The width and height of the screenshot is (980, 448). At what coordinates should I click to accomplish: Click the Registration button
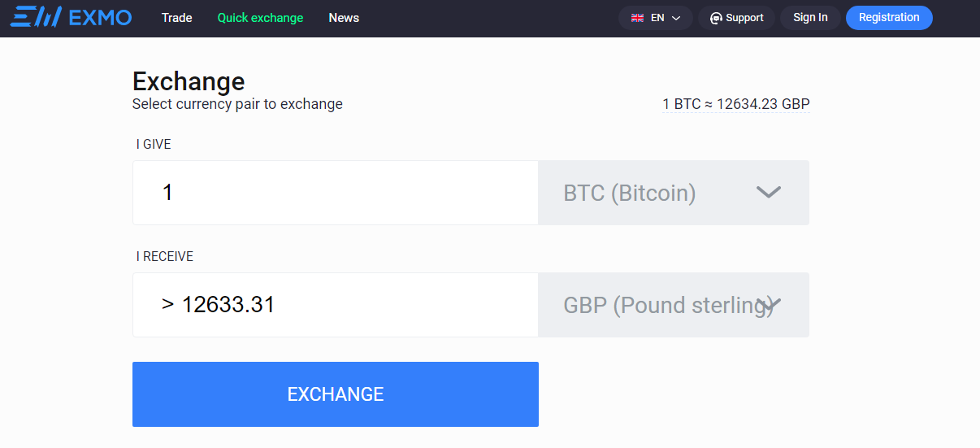pyautogui.click(x=889, y=18)
